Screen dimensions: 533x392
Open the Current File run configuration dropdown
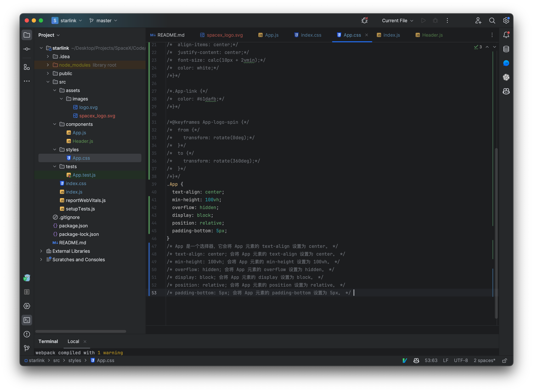tap(397, 20)
